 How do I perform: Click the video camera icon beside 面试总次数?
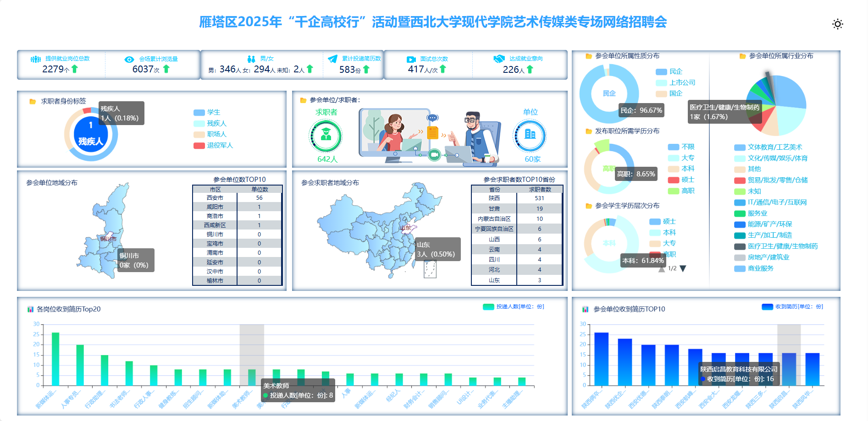point(411,60)
